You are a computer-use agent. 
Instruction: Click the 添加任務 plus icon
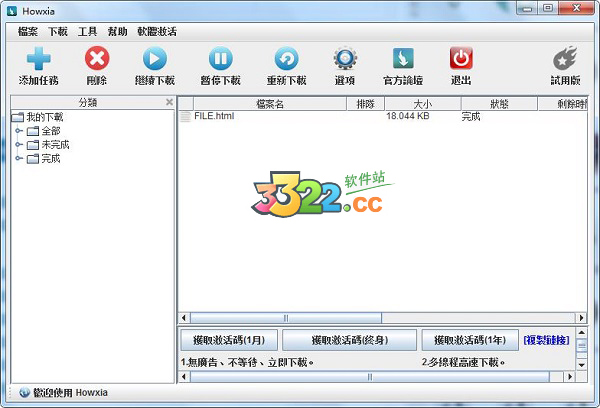tap(39, 59)
